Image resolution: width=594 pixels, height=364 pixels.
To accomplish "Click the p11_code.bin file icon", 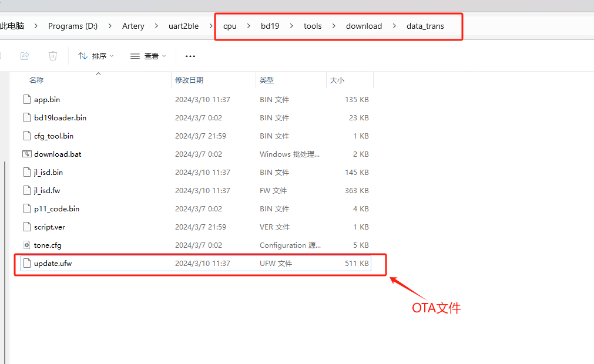I will [x=27, y=208].
